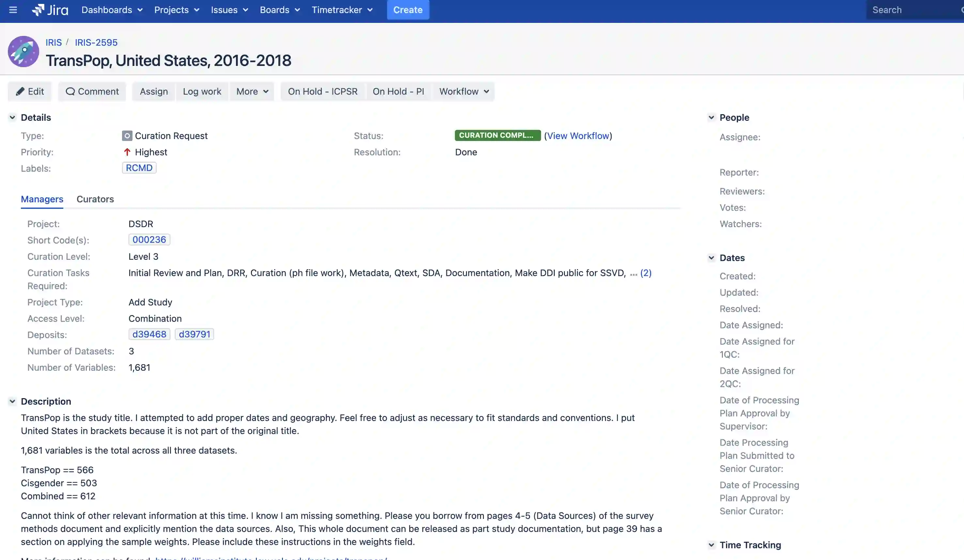Click the Curation Request type icon
The width and height of the screenshot is (964, 560).
pyautogui.click(x=127, y=136)
